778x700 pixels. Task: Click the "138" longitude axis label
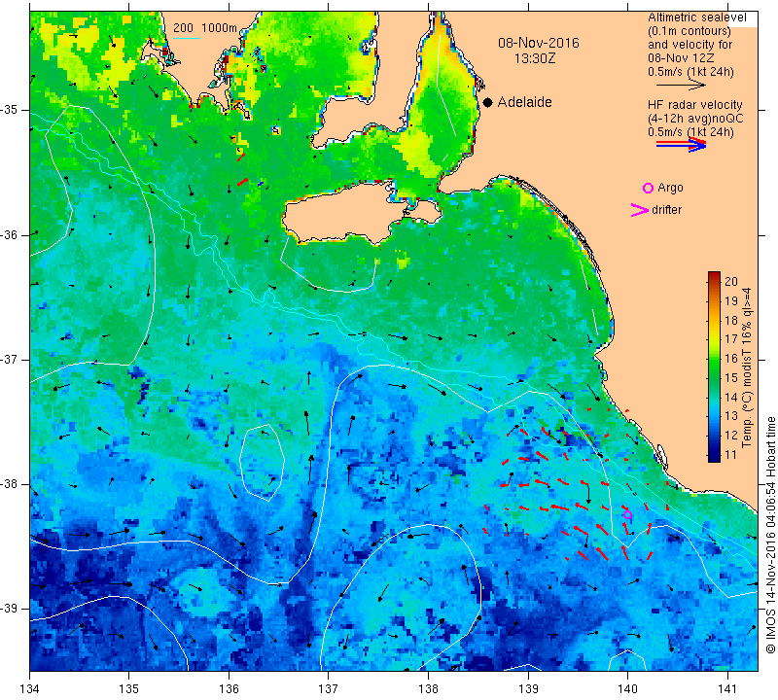[x=428, y=689]
